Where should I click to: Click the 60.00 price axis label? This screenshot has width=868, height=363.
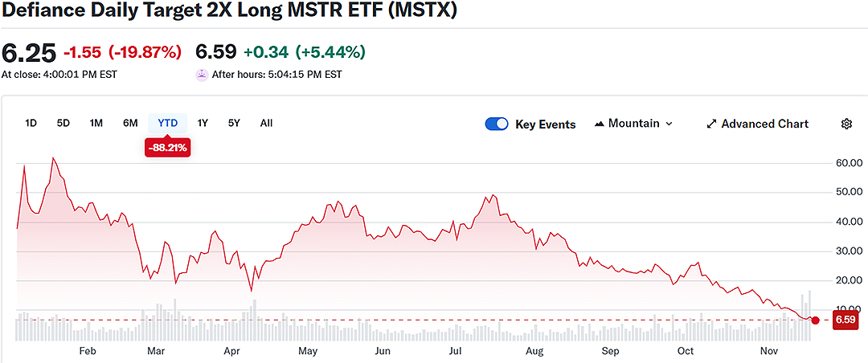point(848,163)
